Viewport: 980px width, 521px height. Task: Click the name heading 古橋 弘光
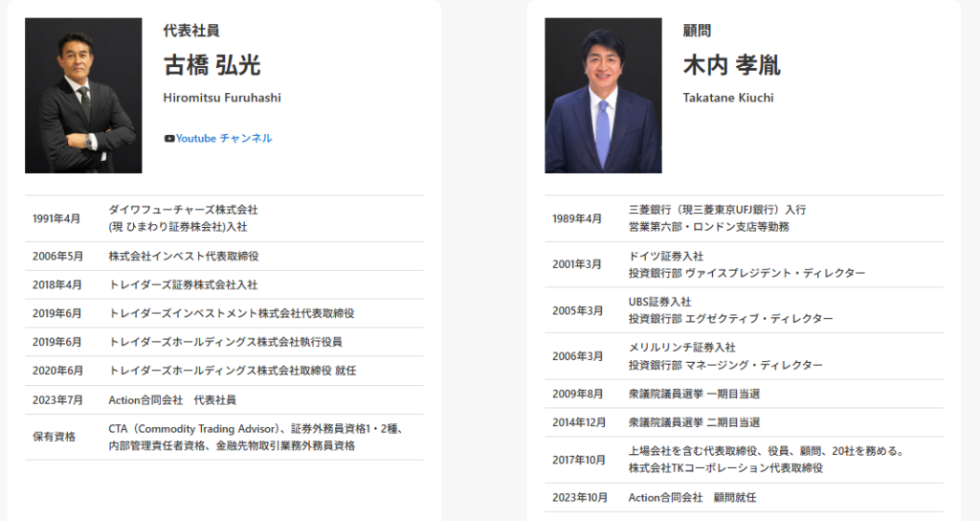click(x=212, y=65)
